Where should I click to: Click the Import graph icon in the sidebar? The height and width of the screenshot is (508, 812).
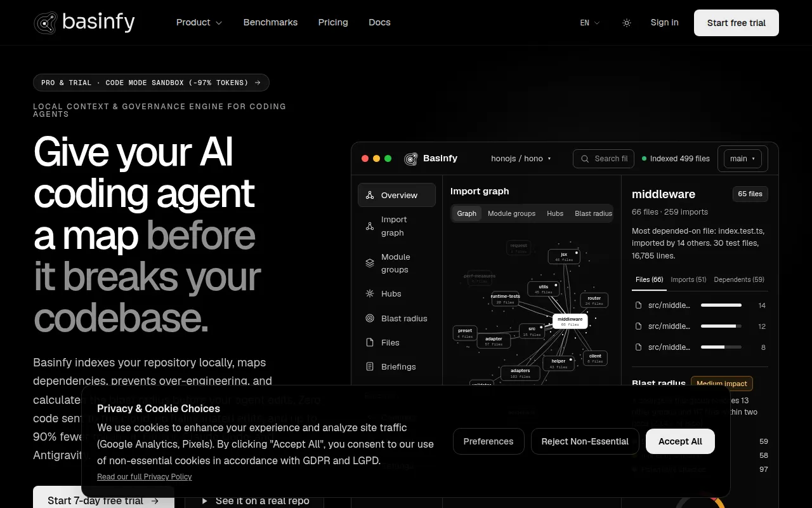(x=370, y=226)
